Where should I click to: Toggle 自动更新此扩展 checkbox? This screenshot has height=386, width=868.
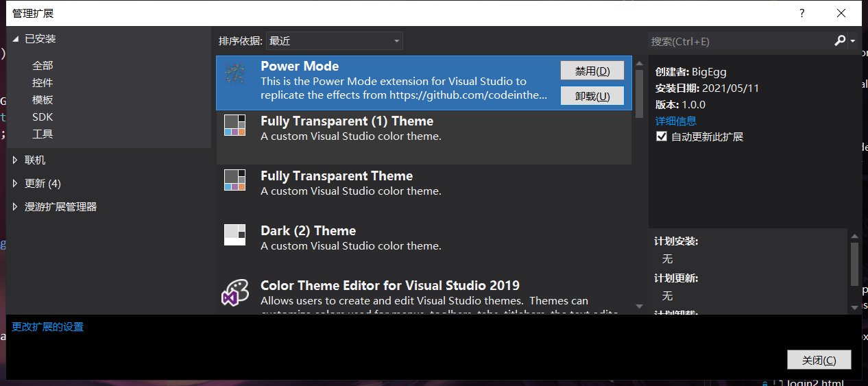pos(662,136)
